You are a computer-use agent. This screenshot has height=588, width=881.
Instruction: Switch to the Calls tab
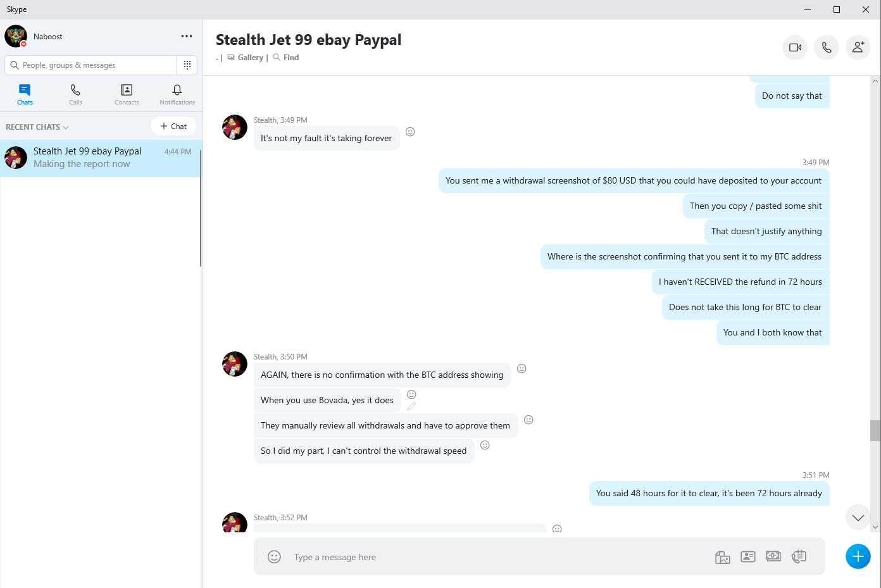point(76,94)
